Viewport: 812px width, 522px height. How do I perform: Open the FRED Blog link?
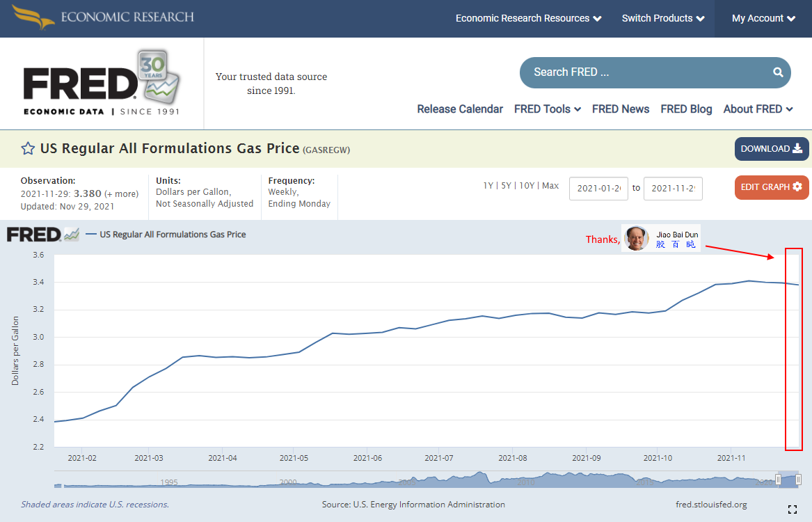(x=686, y=109)
